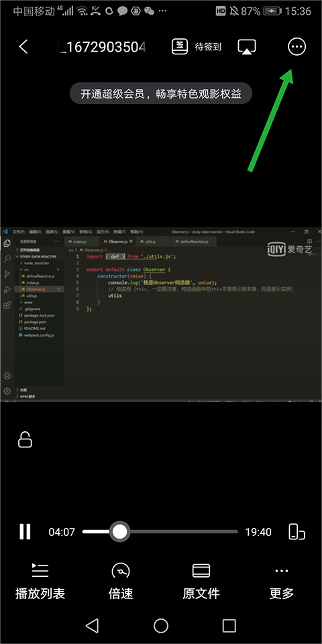Tap the Android back navigation button

pyautogui.click(x=93, y=625)
